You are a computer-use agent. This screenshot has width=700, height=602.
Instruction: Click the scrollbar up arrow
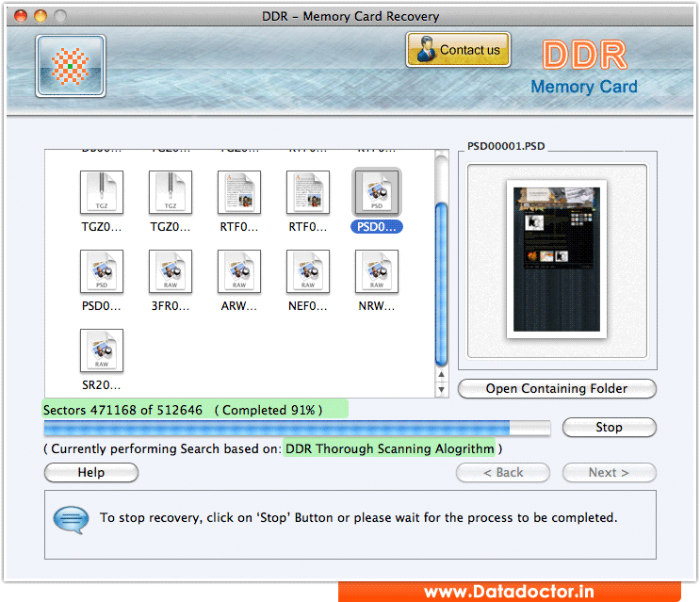tap(441, 375)
